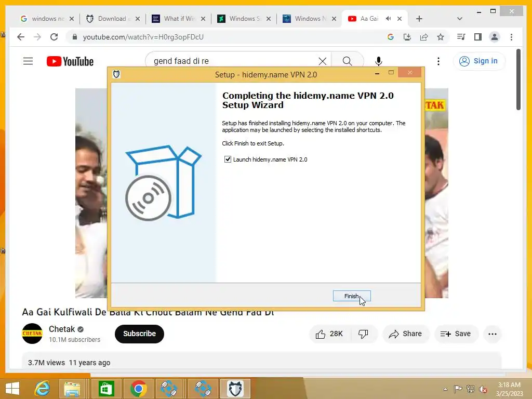Search with your voice microphone

pos(379,61)
